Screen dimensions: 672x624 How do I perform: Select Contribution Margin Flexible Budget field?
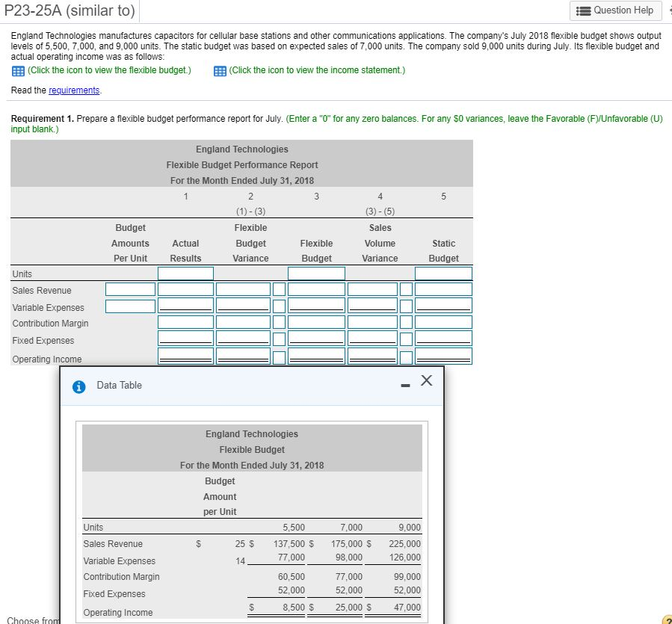click(316, 322)
